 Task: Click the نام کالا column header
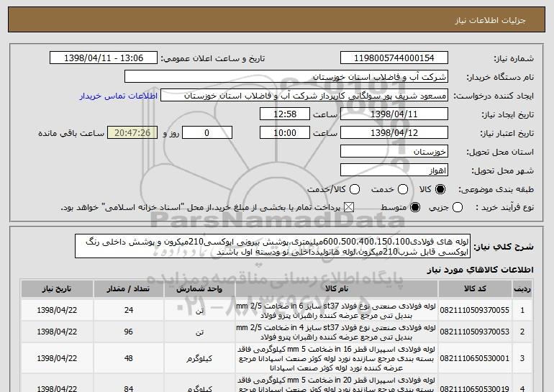pos(337,289)
